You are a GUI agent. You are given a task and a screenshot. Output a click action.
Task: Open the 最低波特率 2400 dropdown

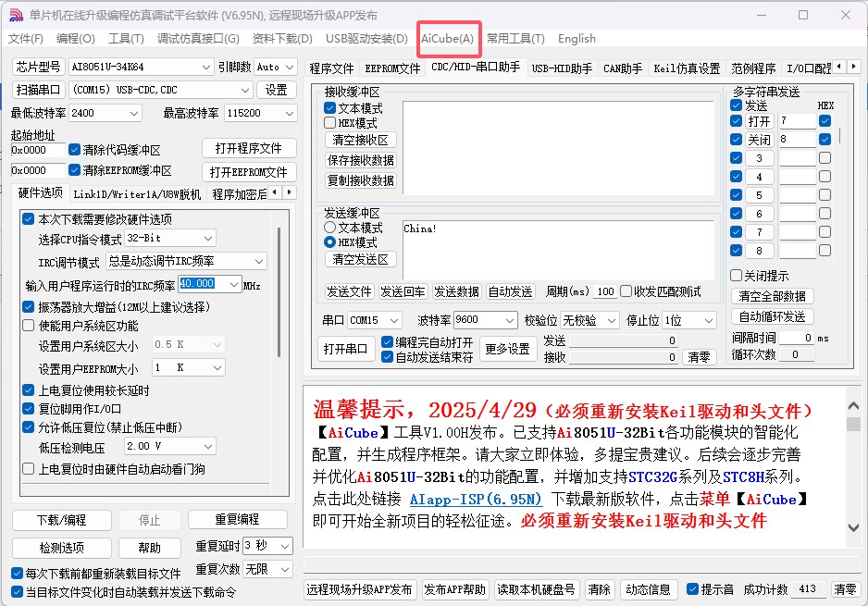(x=105, y=113)
